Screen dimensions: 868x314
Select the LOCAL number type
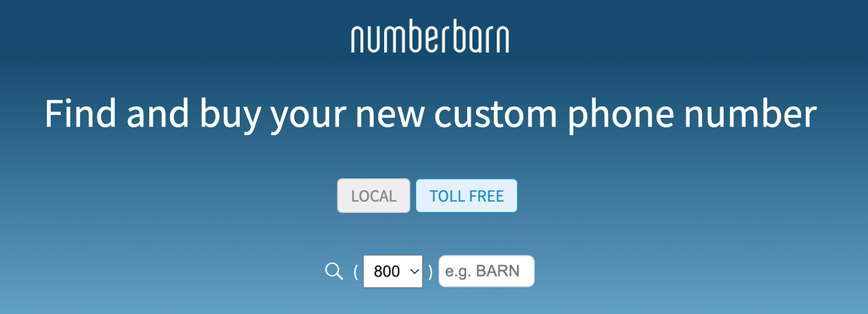[373, 196]
